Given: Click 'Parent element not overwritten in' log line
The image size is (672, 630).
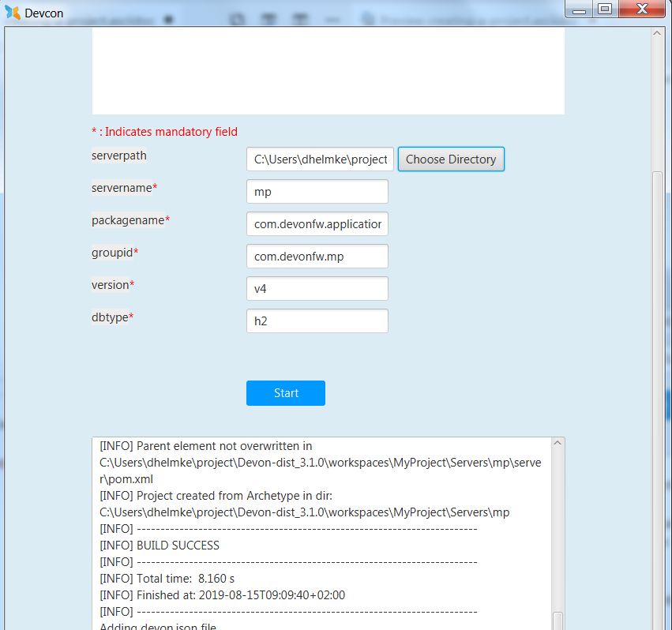Looking at the screenshot, I should (x=206, y=446).
